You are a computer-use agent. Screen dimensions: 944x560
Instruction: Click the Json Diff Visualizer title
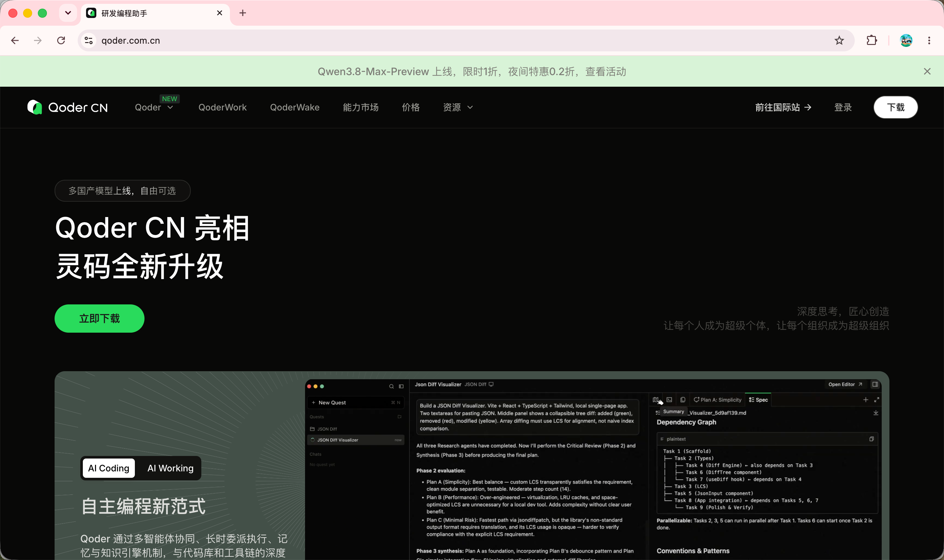[438, 385]
